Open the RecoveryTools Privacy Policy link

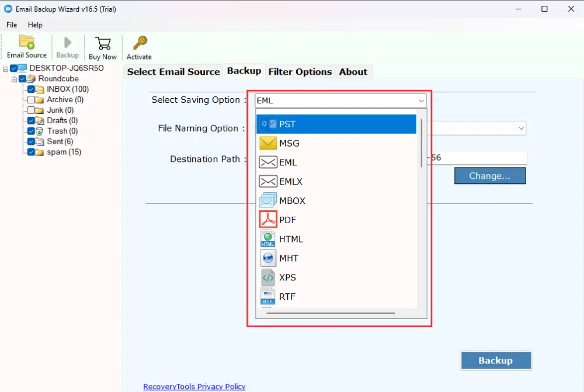point(194,386)
